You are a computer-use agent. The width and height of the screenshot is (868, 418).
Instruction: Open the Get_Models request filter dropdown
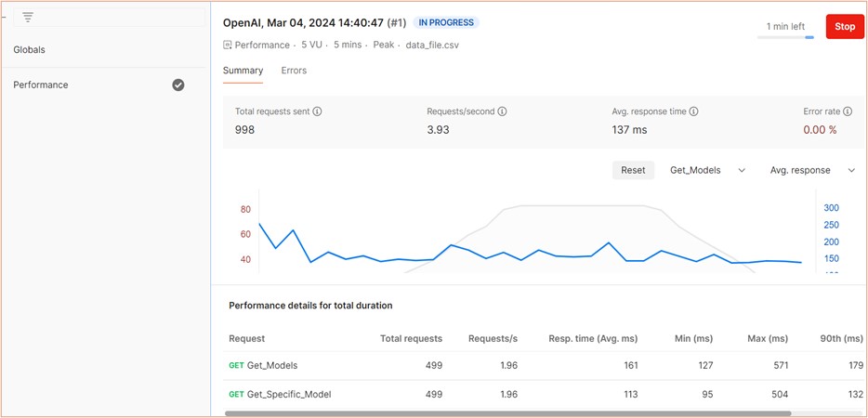click(x=707, y=170)
